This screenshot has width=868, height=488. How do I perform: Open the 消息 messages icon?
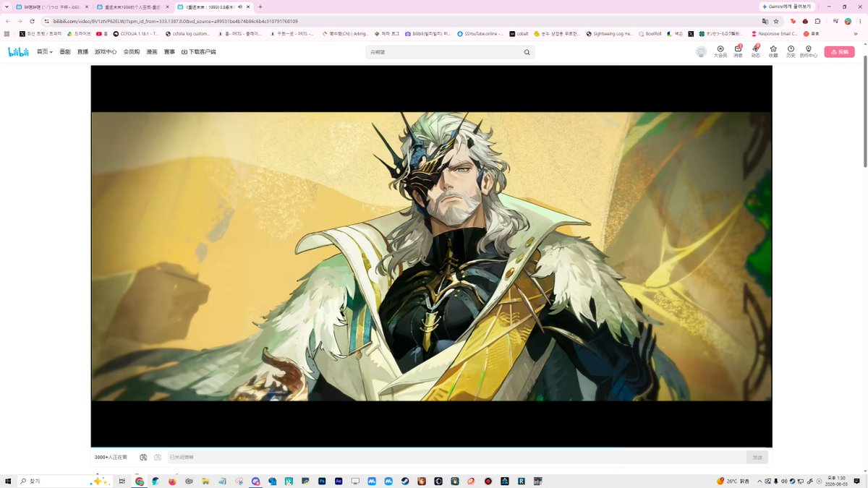coord(738,51)
